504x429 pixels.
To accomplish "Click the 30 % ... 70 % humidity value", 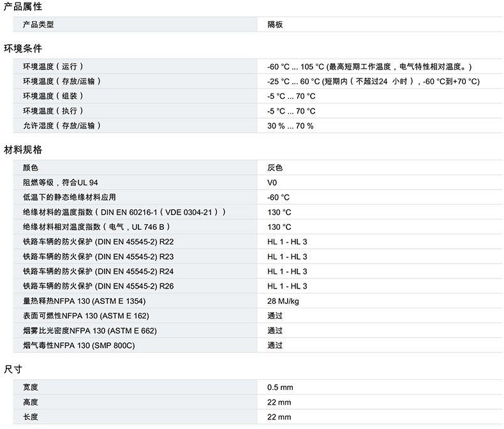I will 290,126.
